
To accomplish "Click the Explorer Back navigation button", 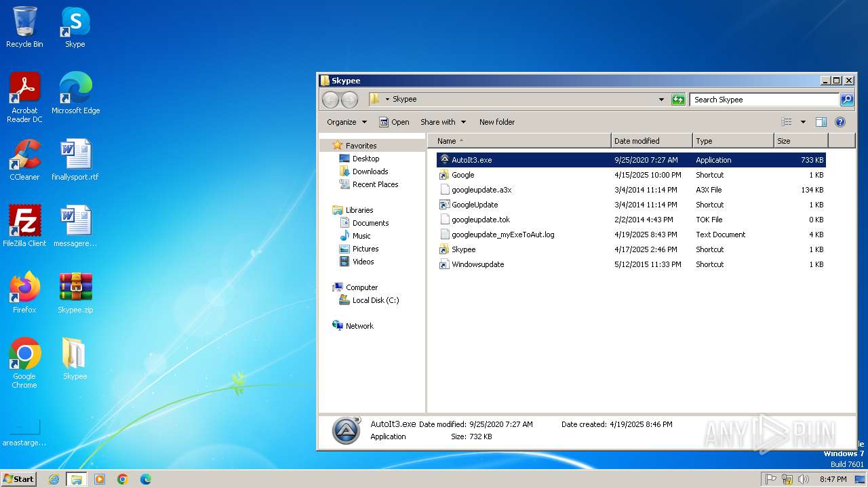I will click(330, 100).
